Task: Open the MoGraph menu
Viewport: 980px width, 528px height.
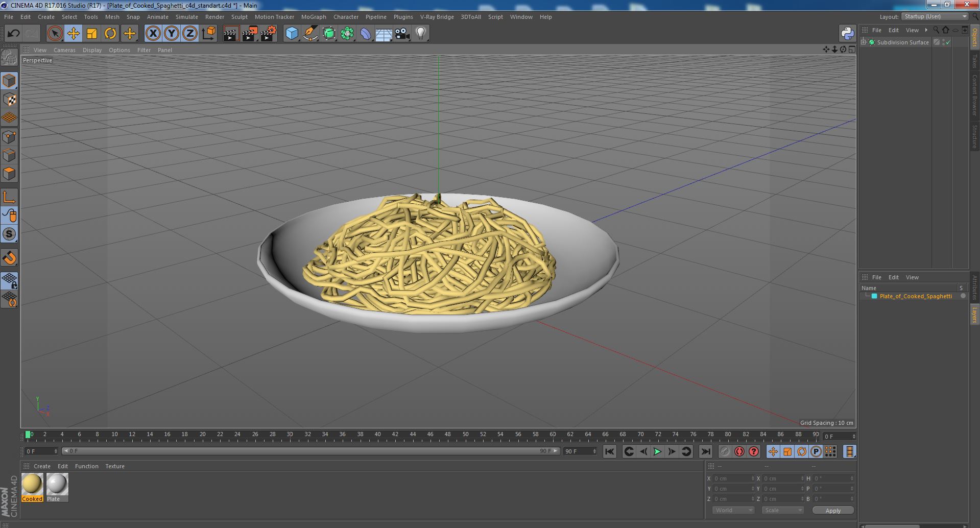Action: point(314,17)
